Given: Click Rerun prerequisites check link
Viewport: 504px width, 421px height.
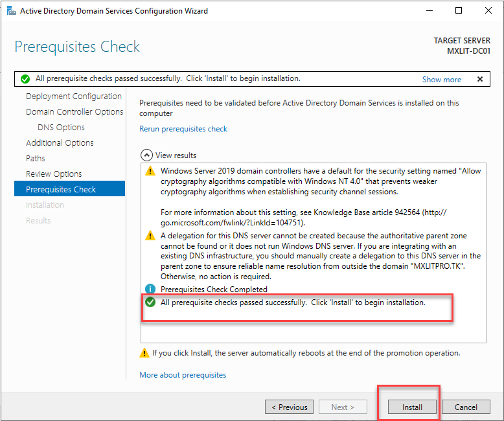Looking at the screenshot, I should point(183,129).
